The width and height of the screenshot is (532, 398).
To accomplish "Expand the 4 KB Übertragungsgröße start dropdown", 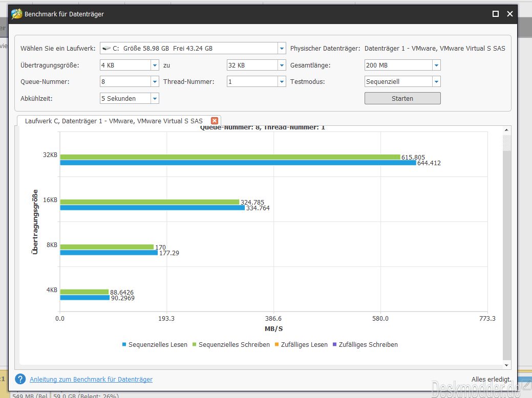I will (x=155, y=65).
